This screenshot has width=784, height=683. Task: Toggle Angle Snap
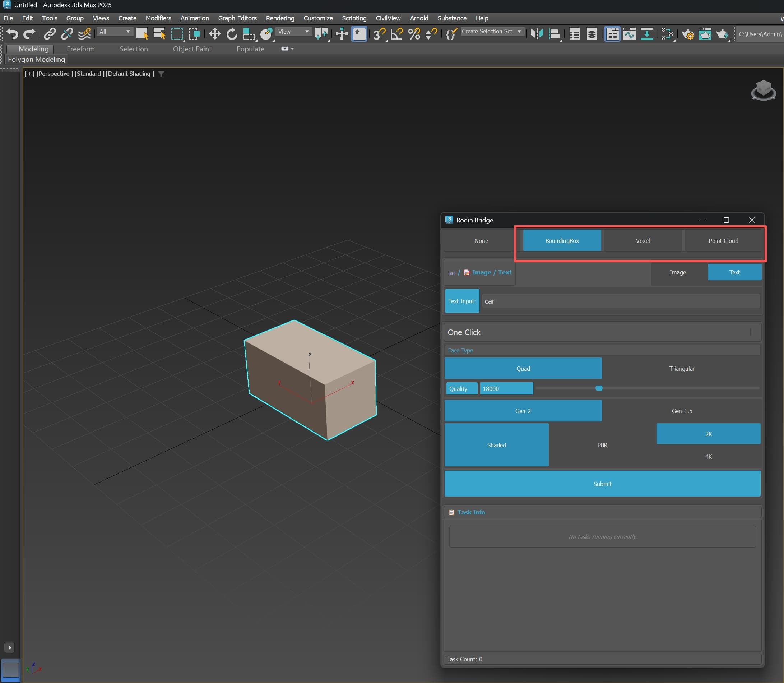coord(396,34)
